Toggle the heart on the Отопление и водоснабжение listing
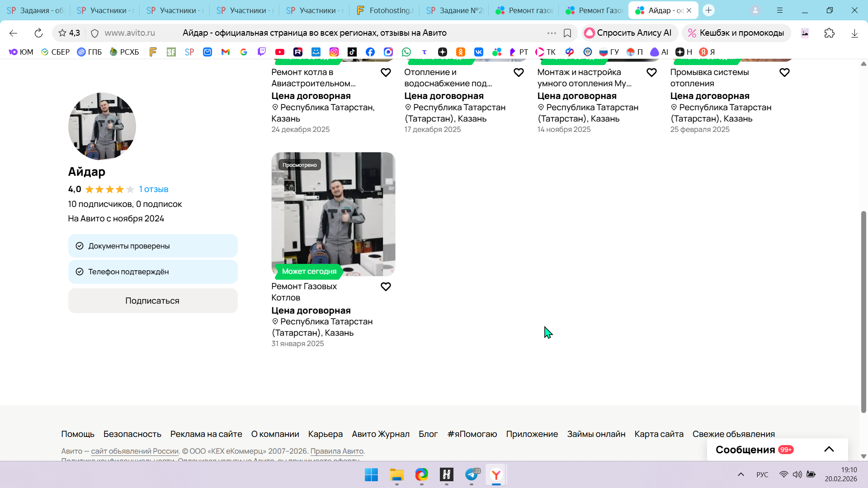Screen dimensions: 868x488 click(519, 73)
